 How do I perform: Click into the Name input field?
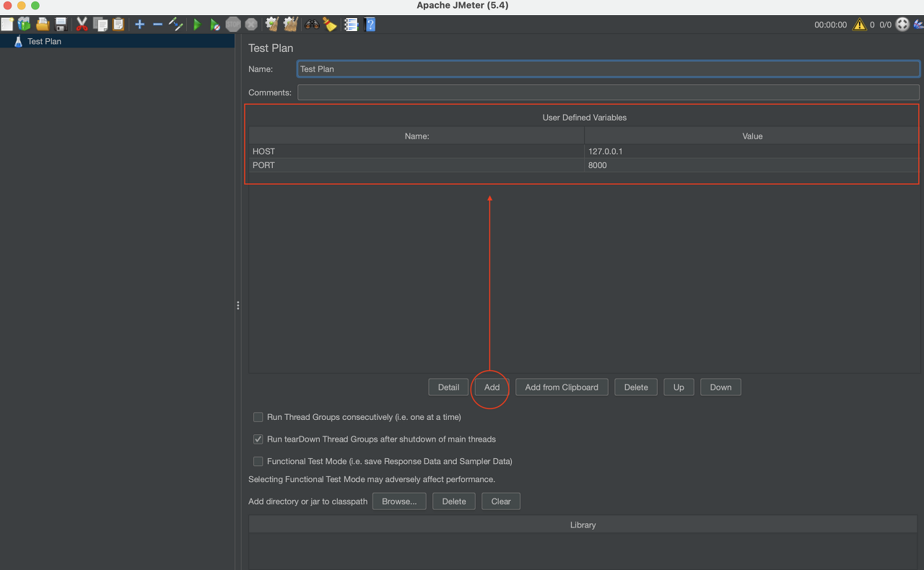pos(609,69)
